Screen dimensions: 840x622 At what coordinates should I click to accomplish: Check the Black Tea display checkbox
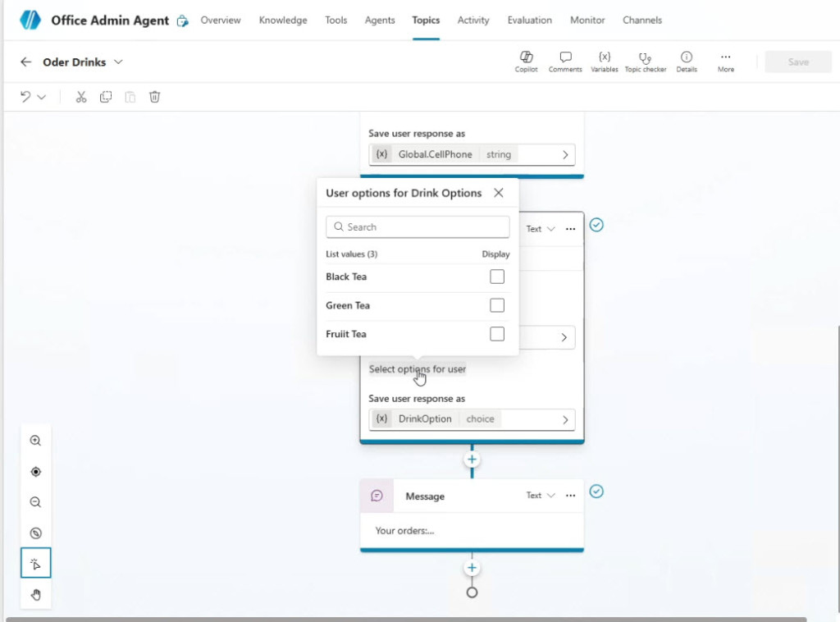496,277
